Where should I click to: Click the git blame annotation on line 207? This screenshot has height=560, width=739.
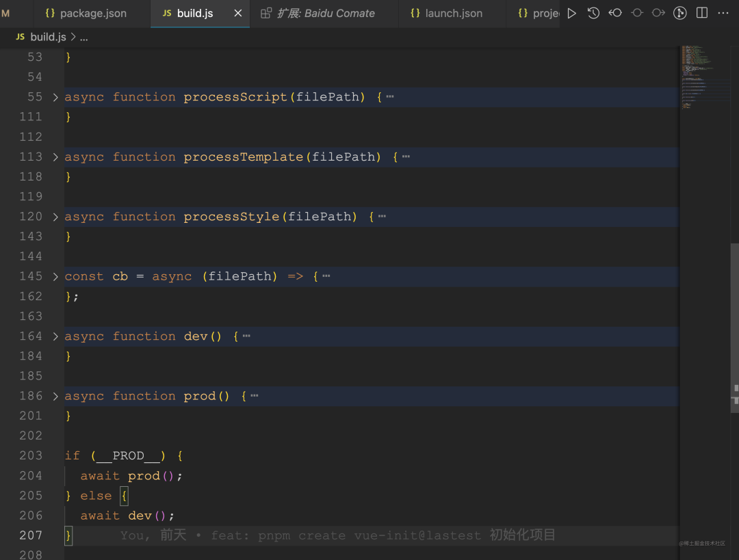(337, 535)
